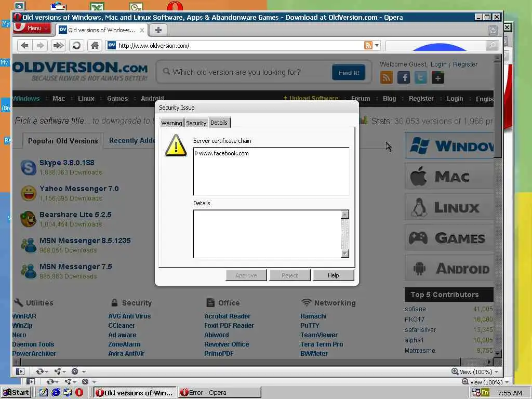Screen dimensions: 532x399
Task: Launch Opera from quick launch icon
Action: 79,393
